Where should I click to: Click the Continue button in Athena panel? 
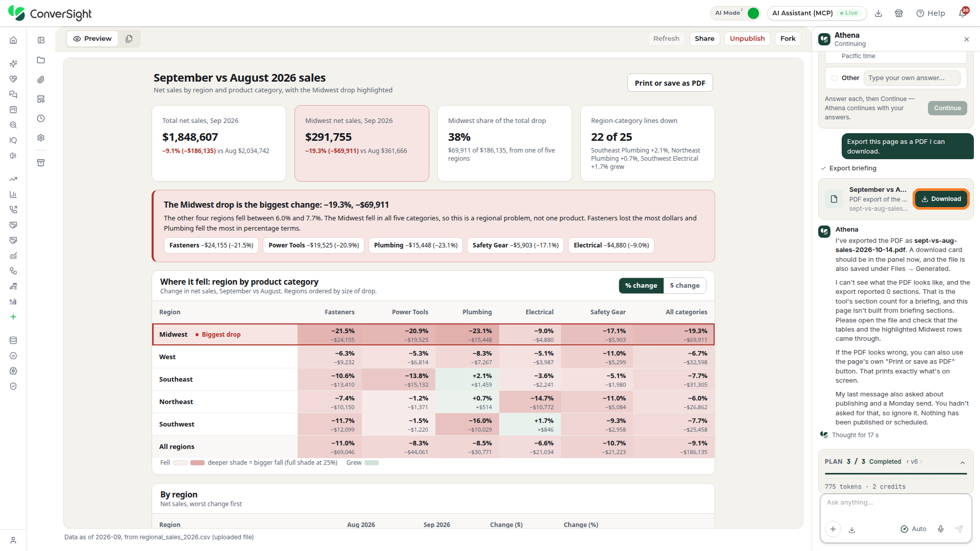[947, 108]
